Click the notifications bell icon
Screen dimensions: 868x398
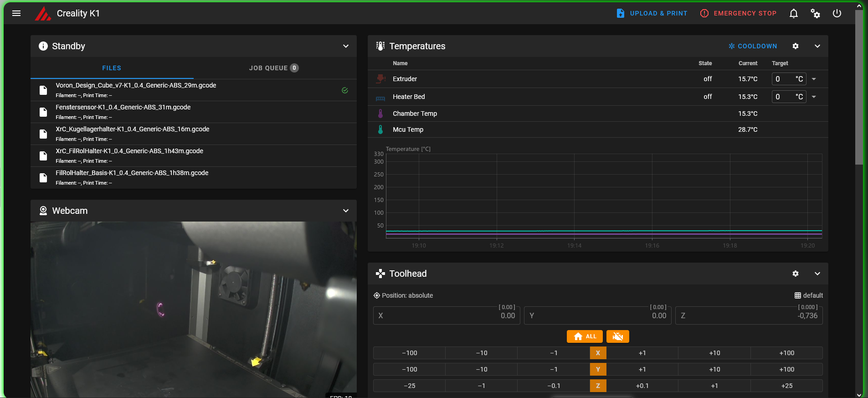pyautogui.click(x=793, y=13)
